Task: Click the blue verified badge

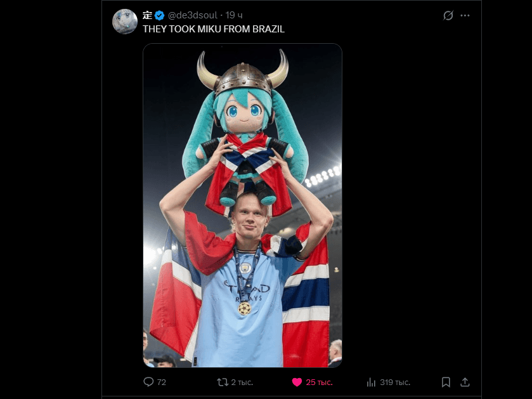Action: point(159,15)
